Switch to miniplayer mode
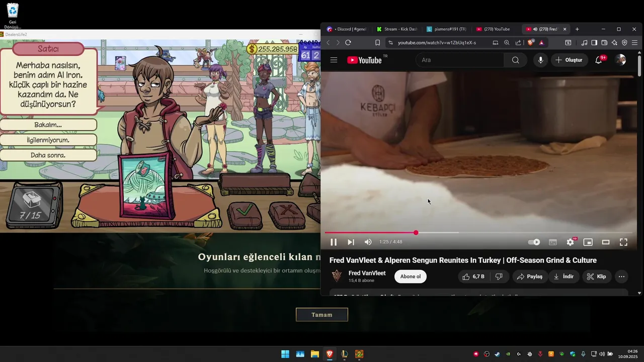The image size is (644, 362). pyautogui.click(x=588, y=242)
